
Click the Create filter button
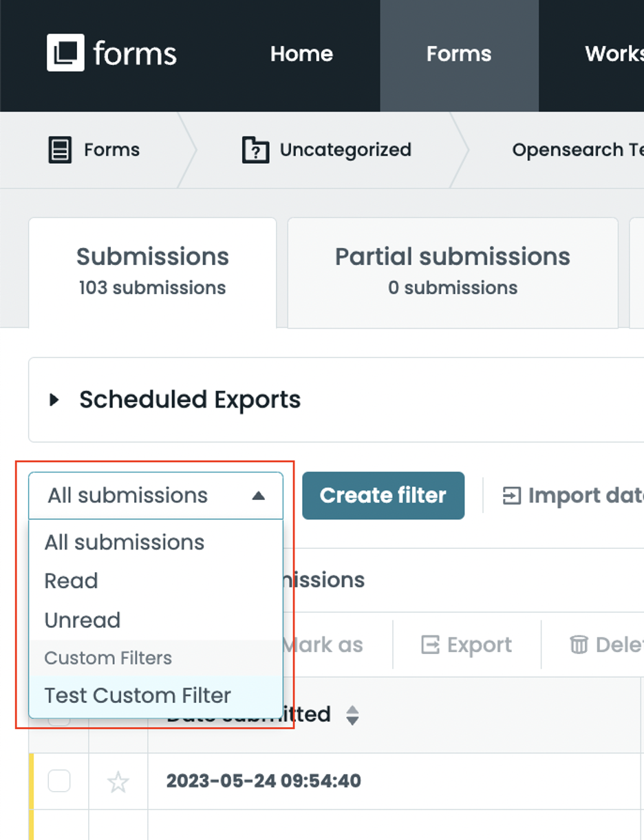[x=383, y=495]
